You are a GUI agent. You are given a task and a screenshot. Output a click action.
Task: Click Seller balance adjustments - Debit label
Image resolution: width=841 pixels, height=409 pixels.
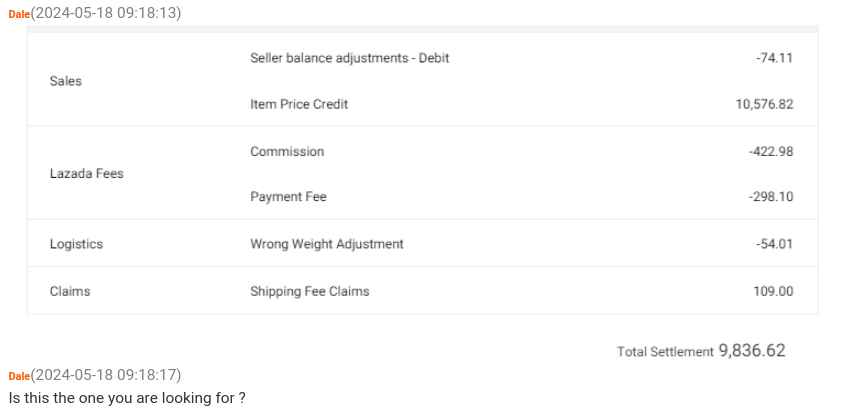pyautogui.click(x=349, y=58)
